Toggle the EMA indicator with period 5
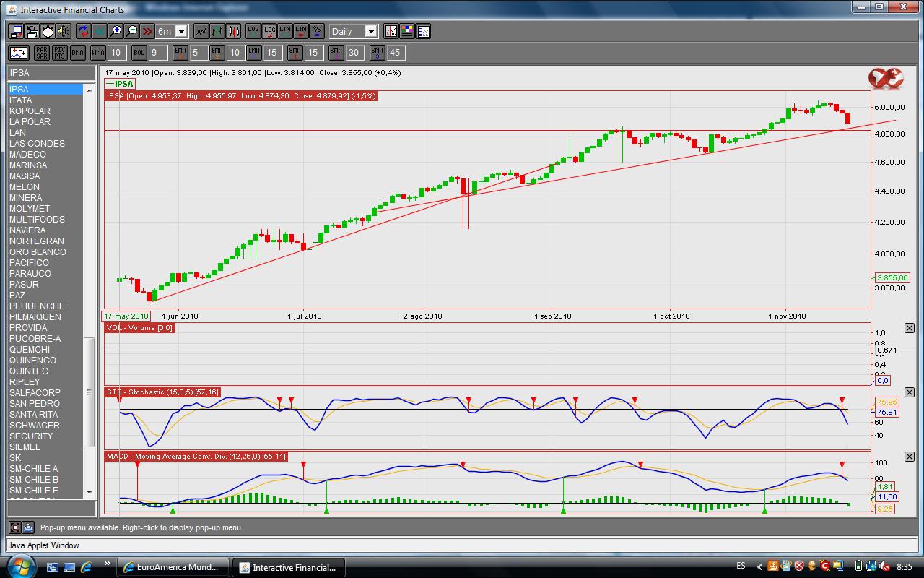This screenshot has width=924, height=578. click(180, 53)
